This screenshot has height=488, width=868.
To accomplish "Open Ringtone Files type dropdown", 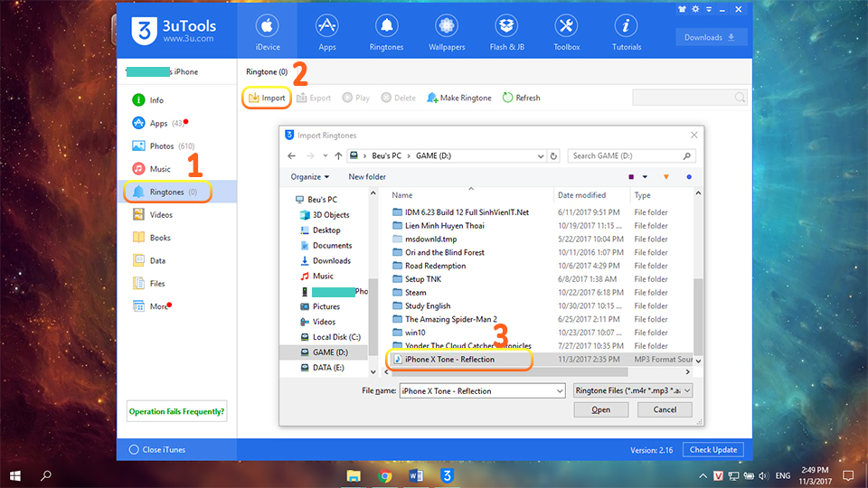I will pos(633,390).
